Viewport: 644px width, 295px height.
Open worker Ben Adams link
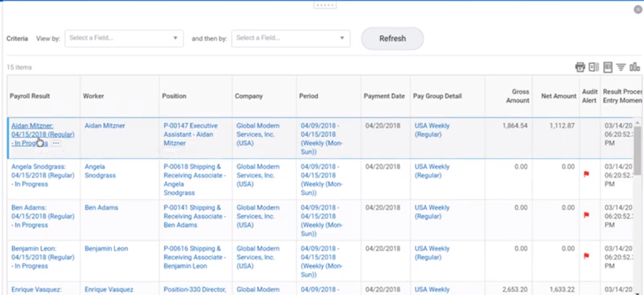101,208
